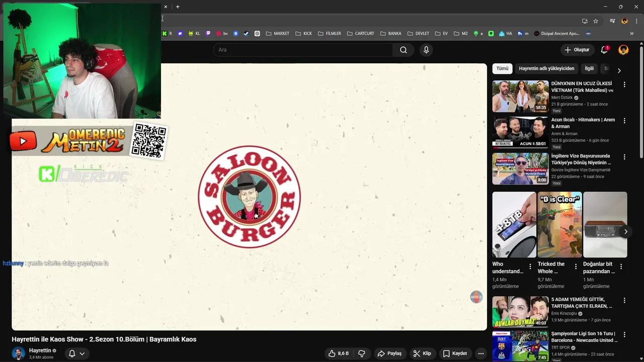Open options for the 'Tricked the Whole' short

pyautogui.click(x=576, y=266)
